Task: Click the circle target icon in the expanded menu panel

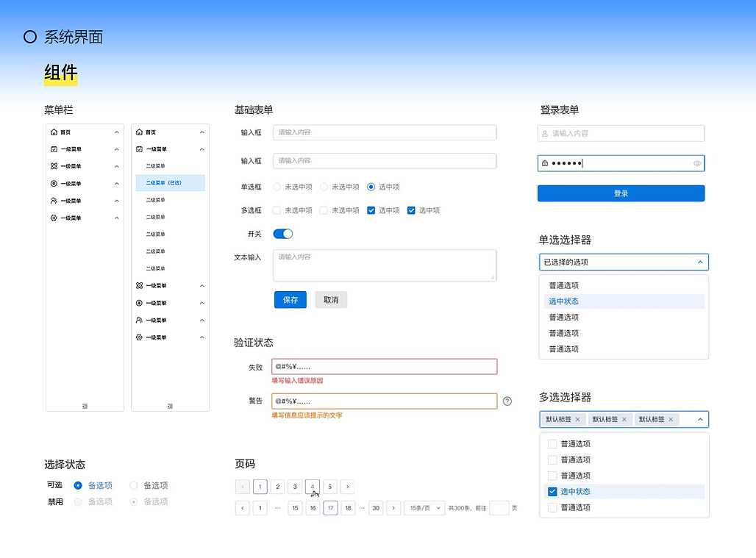Action: click(139, 303)
